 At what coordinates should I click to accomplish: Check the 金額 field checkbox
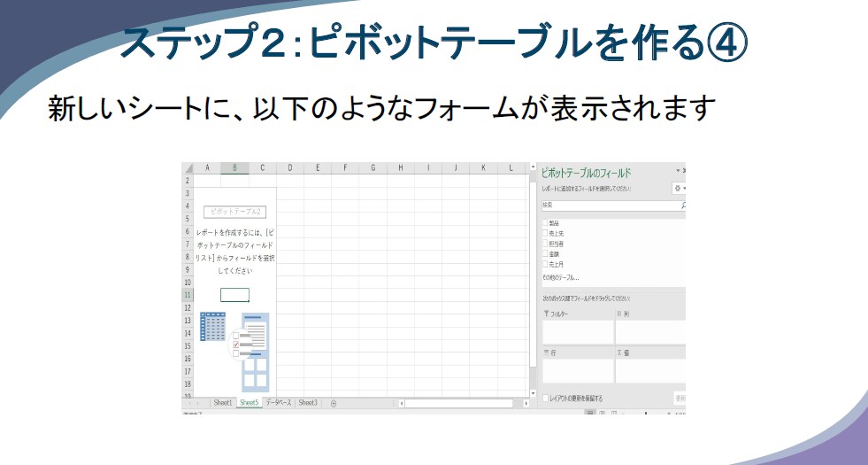click(545, 254)
